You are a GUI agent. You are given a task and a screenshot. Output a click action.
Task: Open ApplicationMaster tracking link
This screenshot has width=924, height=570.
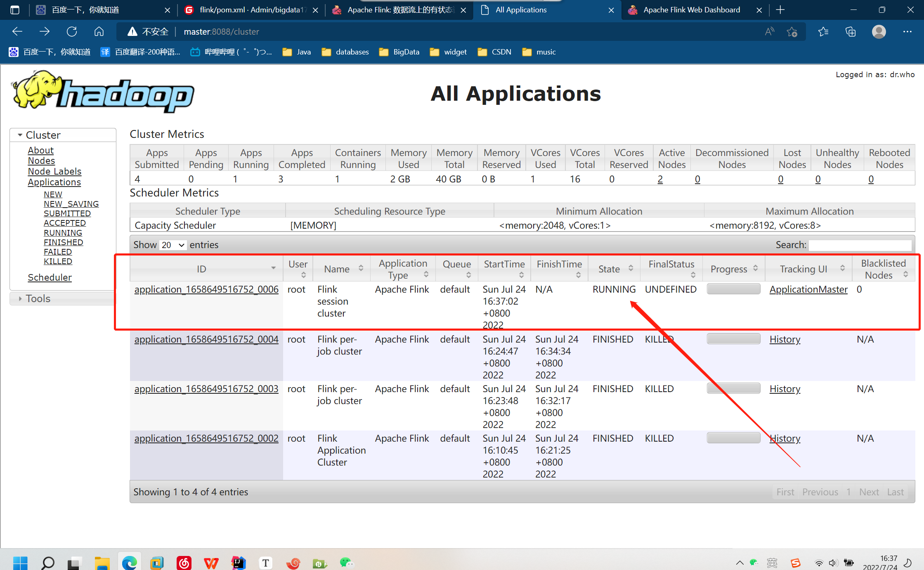tap(808, 289)
